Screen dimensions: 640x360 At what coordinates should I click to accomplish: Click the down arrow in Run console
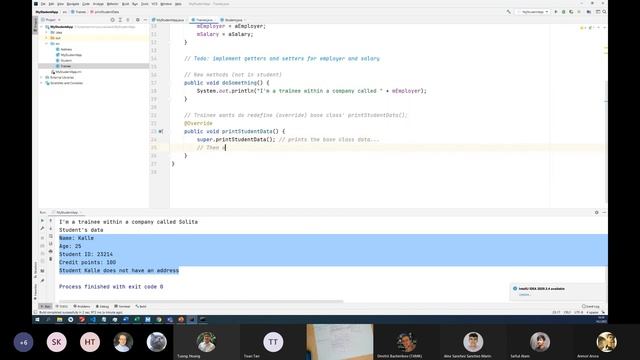[x=51, y=229]
